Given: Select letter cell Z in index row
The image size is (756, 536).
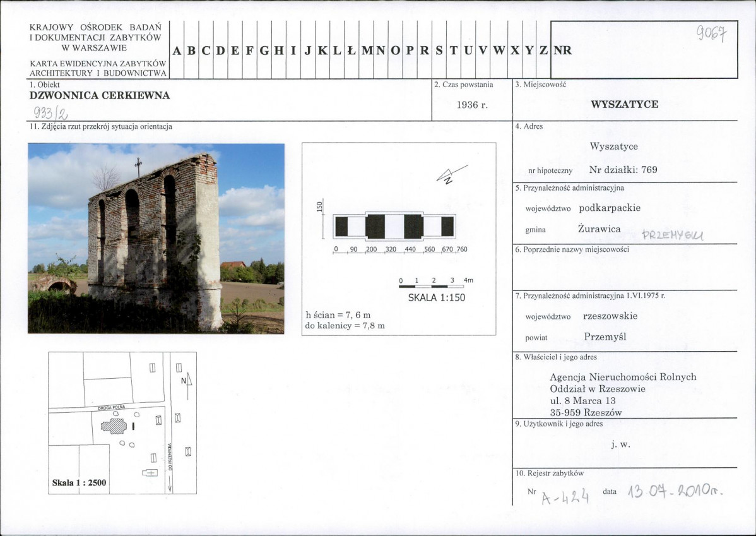Looking at the screenshot, I should tap(543, 51).
